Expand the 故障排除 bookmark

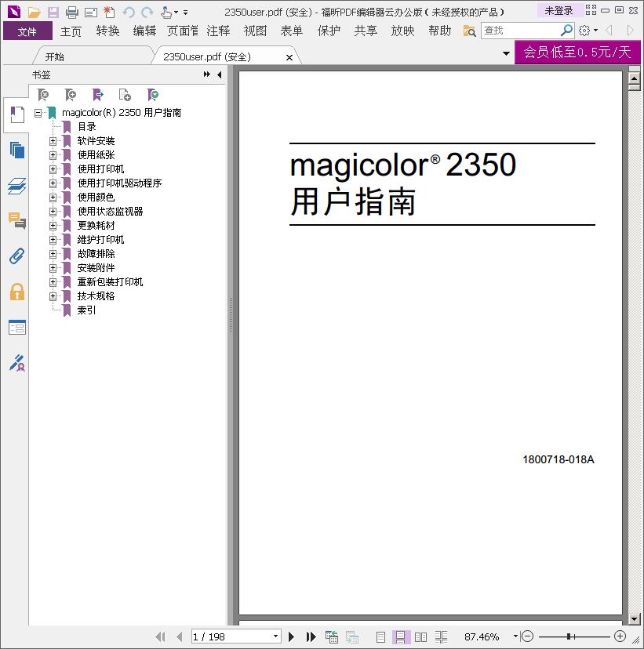[x=53, y=254]
